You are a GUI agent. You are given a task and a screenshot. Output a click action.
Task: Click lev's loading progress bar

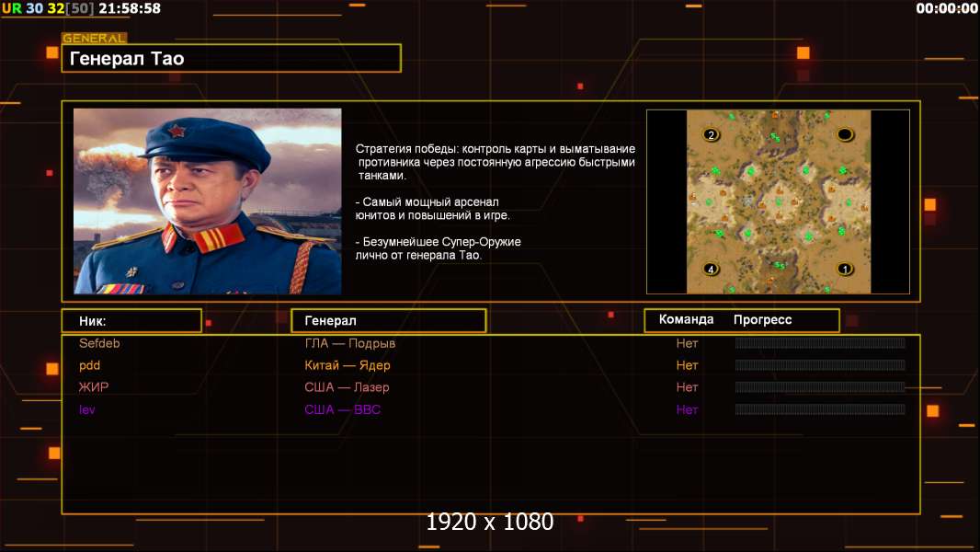(x=820, y=409)
